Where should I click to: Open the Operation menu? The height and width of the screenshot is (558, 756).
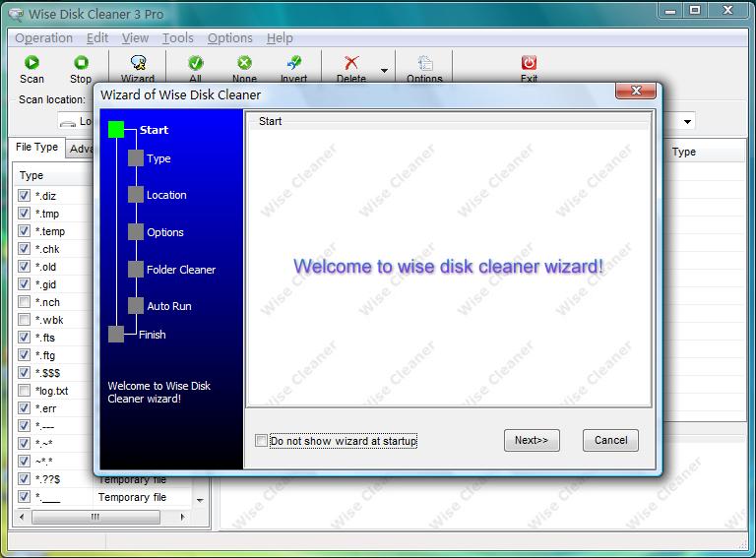(x=44, y=38)
